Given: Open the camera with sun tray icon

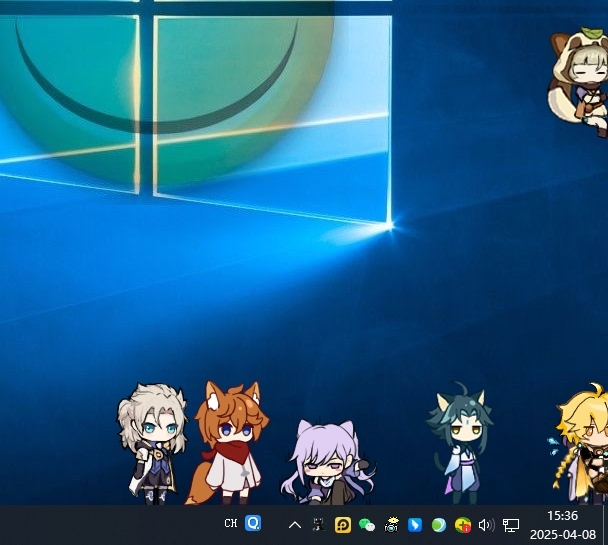Looking at the screenshot, I should [x=392, y=525].
